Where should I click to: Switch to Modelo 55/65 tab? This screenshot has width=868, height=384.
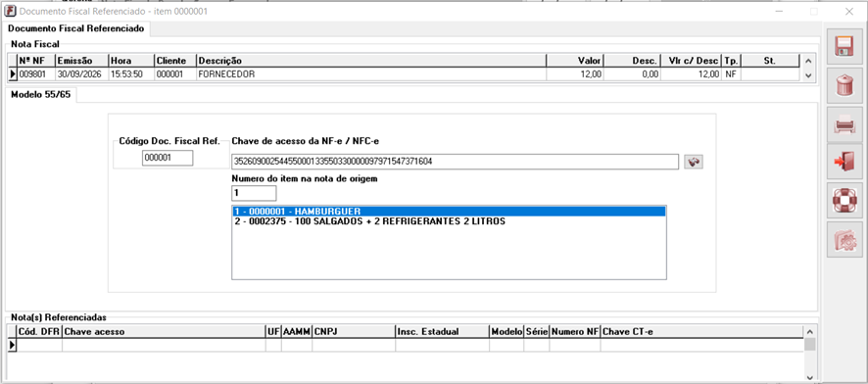41,95
